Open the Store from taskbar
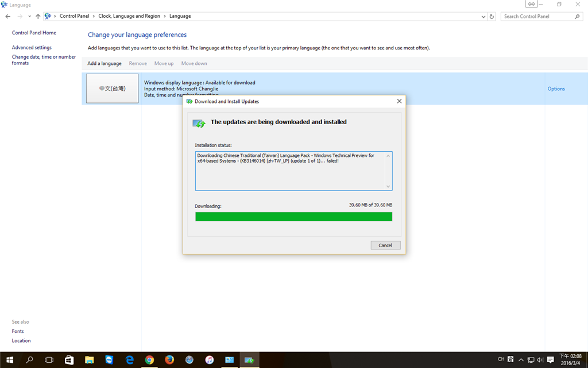588x368 pixels. point(69,360)
